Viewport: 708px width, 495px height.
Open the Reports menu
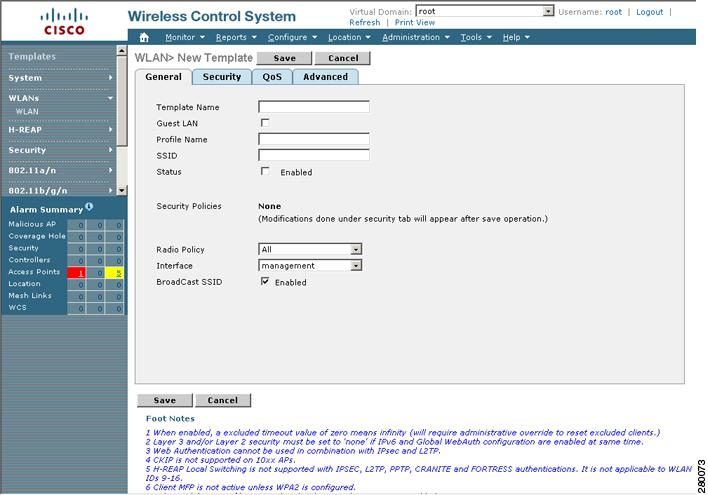click(236, 37)
